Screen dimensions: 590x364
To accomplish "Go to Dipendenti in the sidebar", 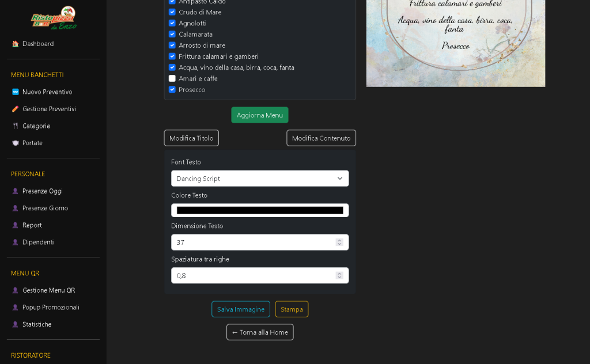I will click(x=38, y=242).
